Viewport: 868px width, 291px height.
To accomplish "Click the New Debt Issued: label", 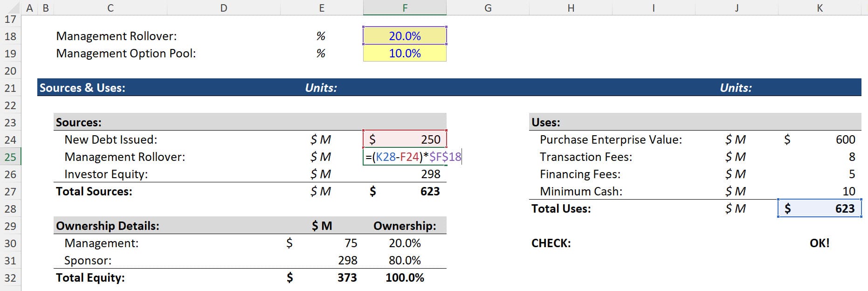I will pyautogui.click(x=111, y=139).
